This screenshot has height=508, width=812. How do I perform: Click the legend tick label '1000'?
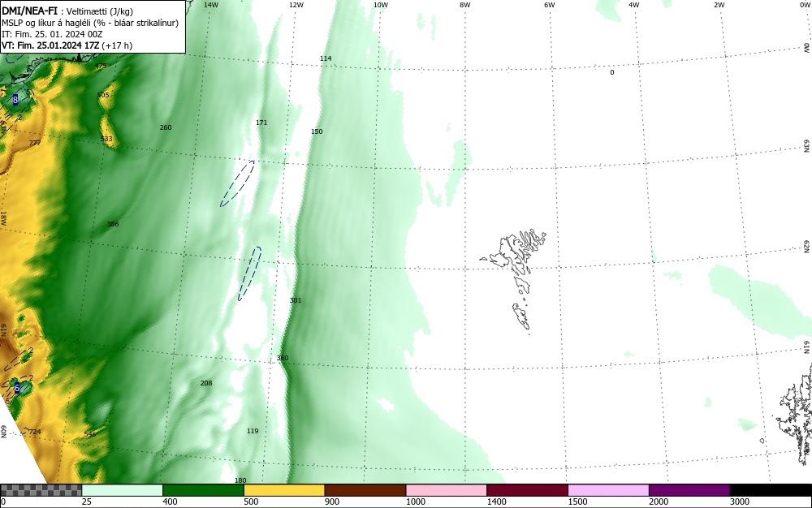[x=416, y=502]
